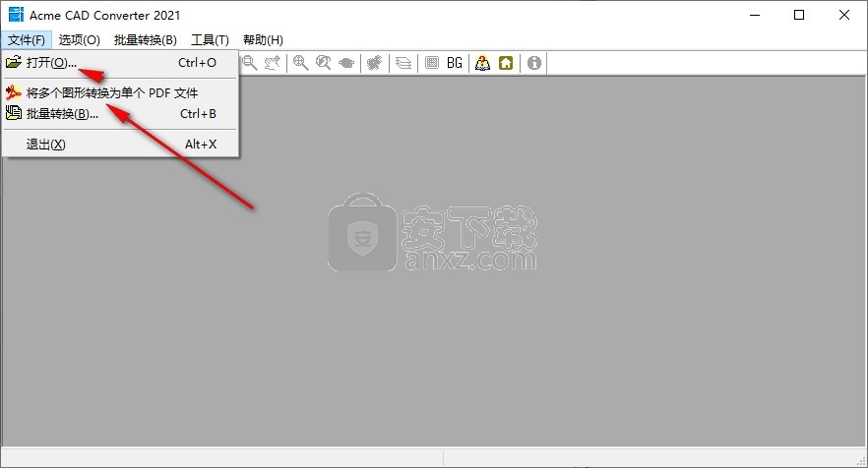Image resolution: width=868 pixels, height=468 pixels.
Task: Click the regenerate drawing icon
Action: point(375,63)
